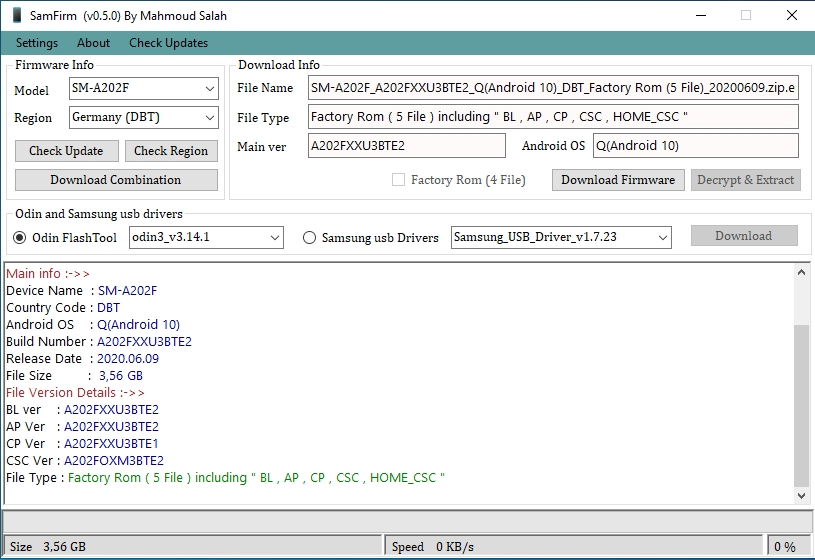Click the log panel scrollbar down arrow
The height and width of the screenshot is (560, 815).
pyautogui.click(x=800, y=494)
